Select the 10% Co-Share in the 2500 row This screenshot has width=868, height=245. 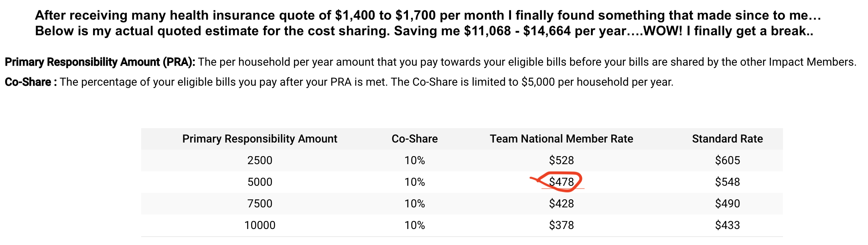click(x=414, y=161)
